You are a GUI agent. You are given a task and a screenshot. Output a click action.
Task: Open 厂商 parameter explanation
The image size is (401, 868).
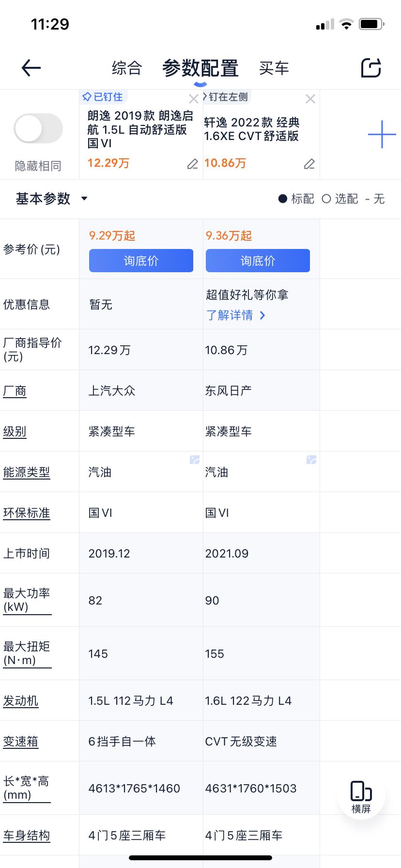click(15, 391)
